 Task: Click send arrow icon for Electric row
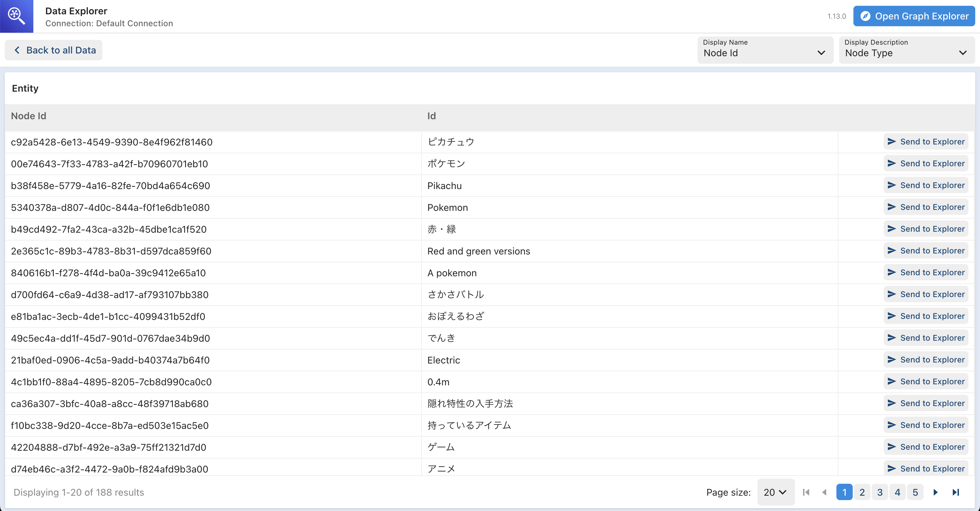pyautogui.click(x=892, y=359)
